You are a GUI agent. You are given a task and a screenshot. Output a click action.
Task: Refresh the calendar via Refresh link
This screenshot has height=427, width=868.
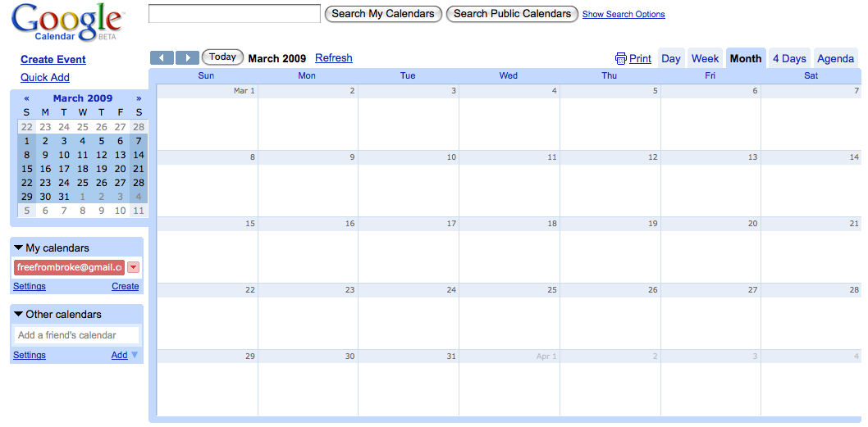[334, 58]
